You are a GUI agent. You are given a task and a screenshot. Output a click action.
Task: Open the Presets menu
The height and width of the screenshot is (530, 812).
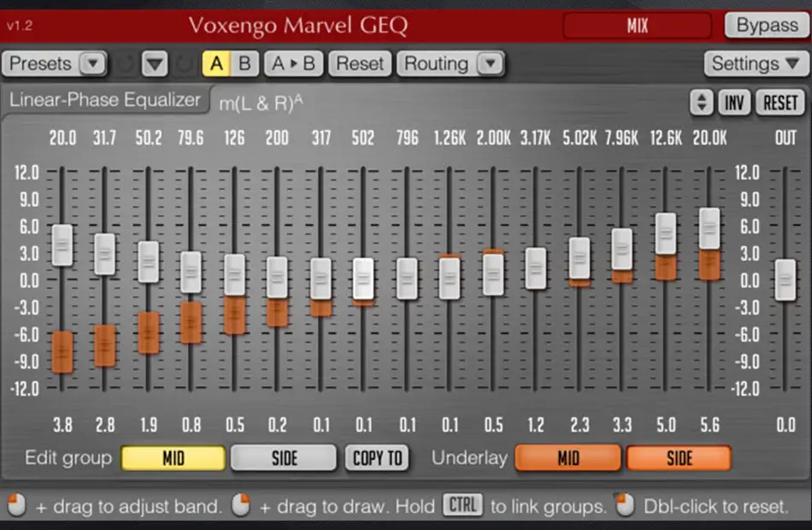click(x=55, y=64)
